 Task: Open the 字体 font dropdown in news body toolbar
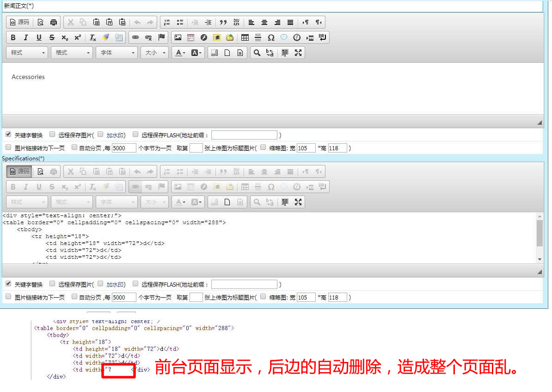tap(117, 53)
